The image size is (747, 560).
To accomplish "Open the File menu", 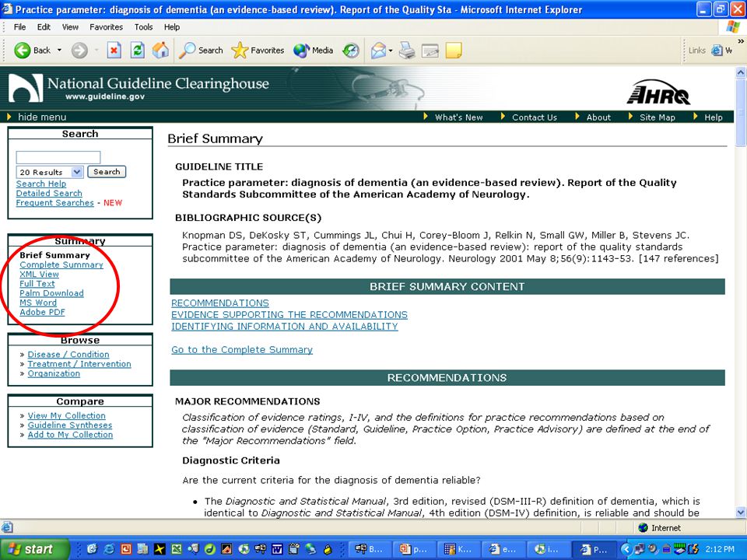I will [19, 27].
